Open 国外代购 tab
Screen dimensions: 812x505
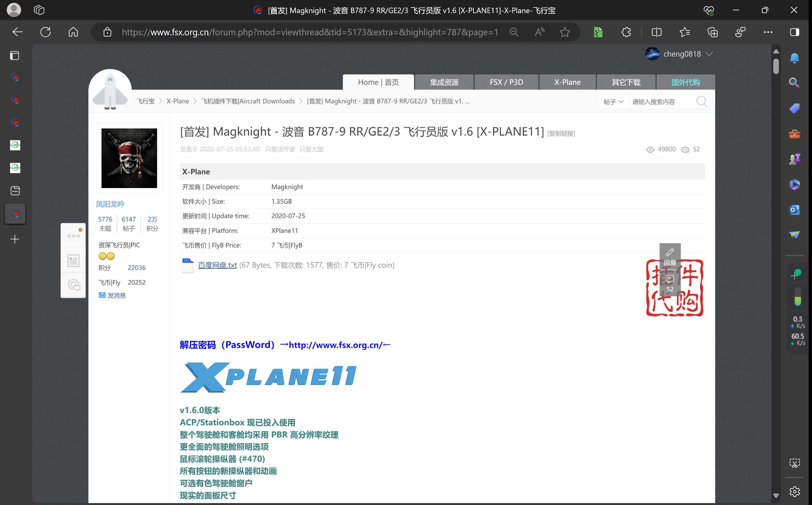click(x=686, y=82)
